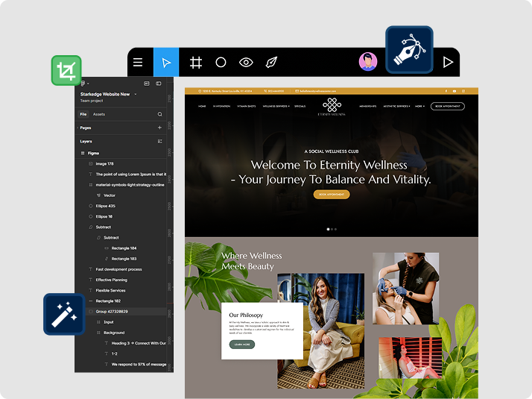This screenshot has width=532, height=399.
Task: Open the search icon in the layers panel
Action: click(159, 114)
